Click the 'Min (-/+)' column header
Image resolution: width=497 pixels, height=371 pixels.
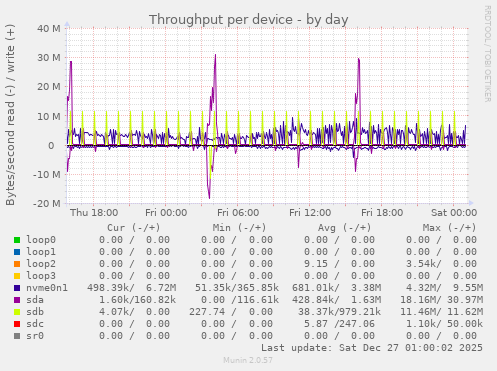tap(239, 228)
